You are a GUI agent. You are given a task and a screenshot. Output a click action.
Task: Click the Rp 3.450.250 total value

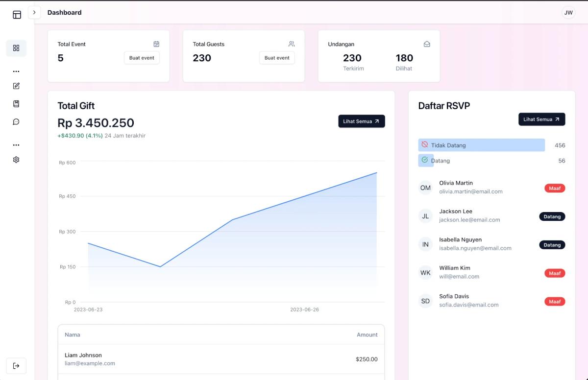pyautogui.click(x=96, y=123)
